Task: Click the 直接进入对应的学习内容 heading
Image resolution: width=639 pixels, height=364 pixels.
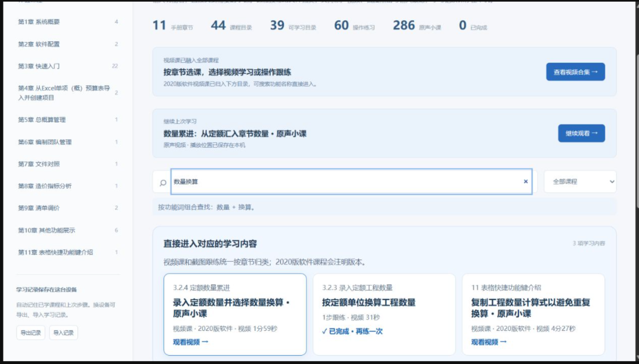Action: click(x=210, y=244)
